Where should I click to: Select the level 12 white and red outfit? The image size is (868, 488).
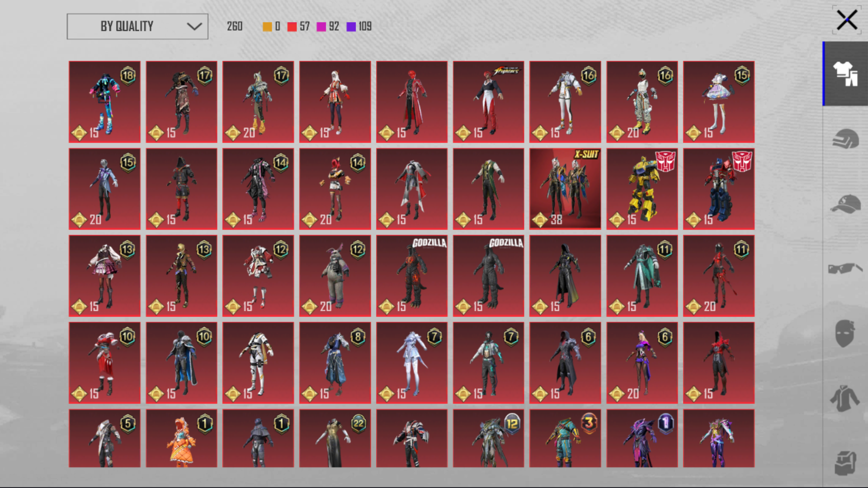click(x=258, y=276)
